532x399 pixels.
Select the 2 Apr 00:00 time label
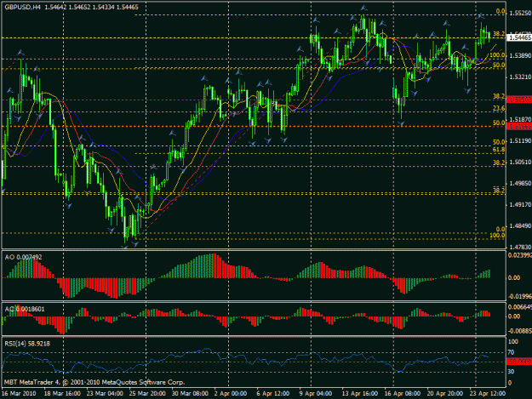[x=231, y=394]
